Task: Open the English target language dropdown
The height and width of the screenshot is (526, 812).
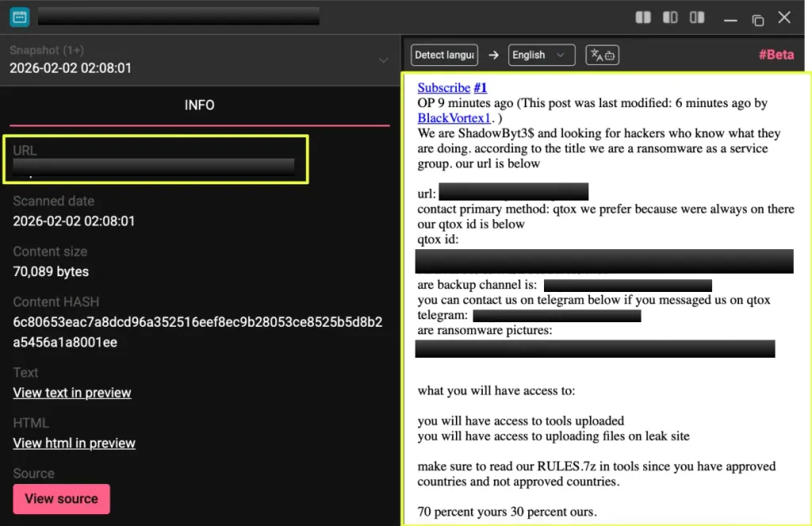Action: pyautogui.click(x=541, y=55)
